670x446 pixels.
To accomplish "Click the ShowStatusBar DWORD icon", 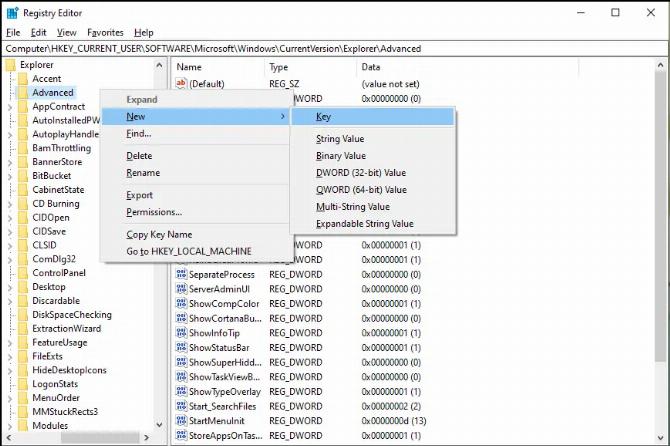I will (x=181, y=347).
